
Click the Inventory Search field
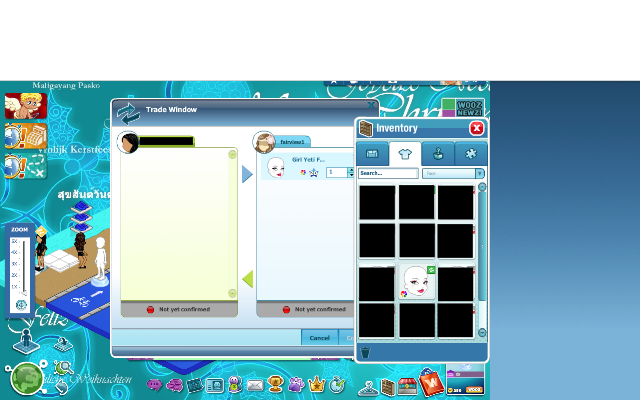click(388, 173)
